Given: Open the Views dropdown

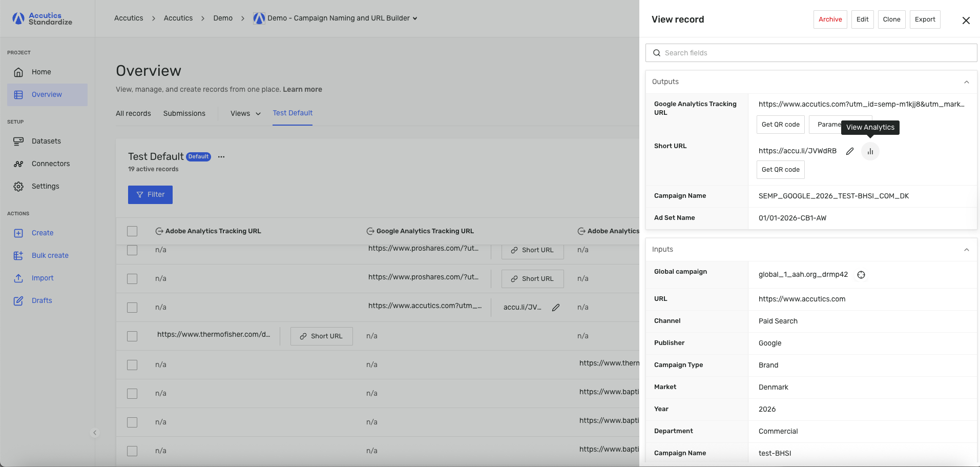Looking at the screenshot, I should (245, 114).
